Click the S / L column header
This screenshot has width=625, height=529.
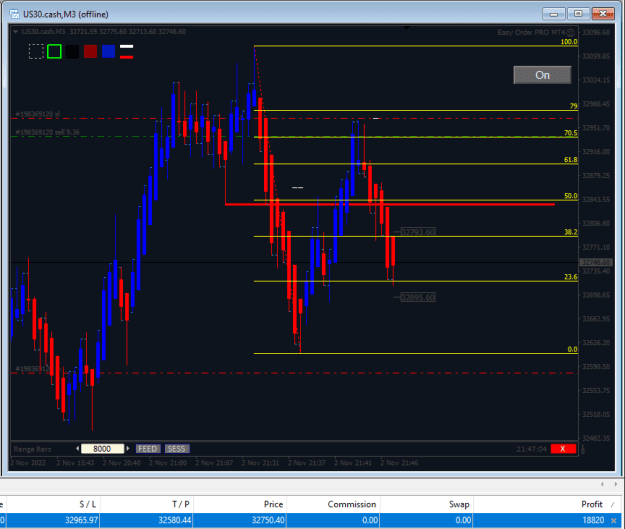tap(88, 504)
